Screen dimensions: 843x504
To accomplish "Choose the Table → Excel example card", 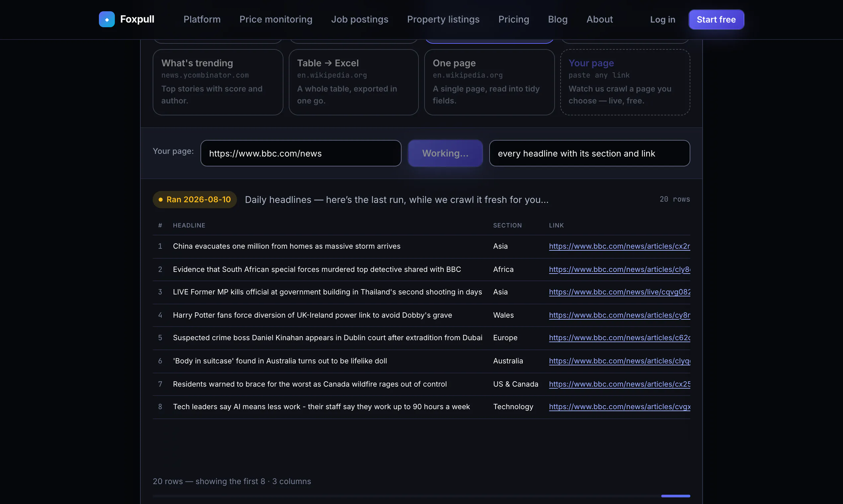I will (x=353, y=82).
